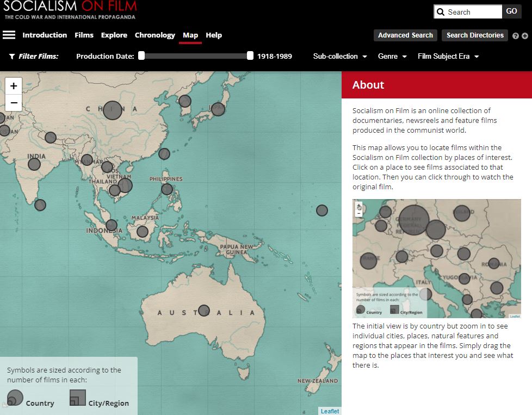This screenshot has height=415, width=532.
Task: Click the plus icon beside Search Directories
Action: (525, 36)
